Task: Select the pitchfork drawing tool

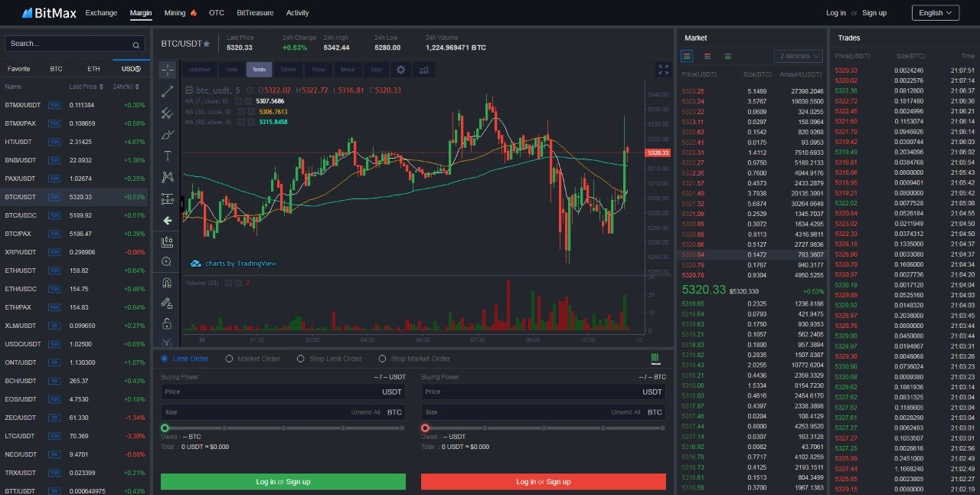Action: pos(168,113)
